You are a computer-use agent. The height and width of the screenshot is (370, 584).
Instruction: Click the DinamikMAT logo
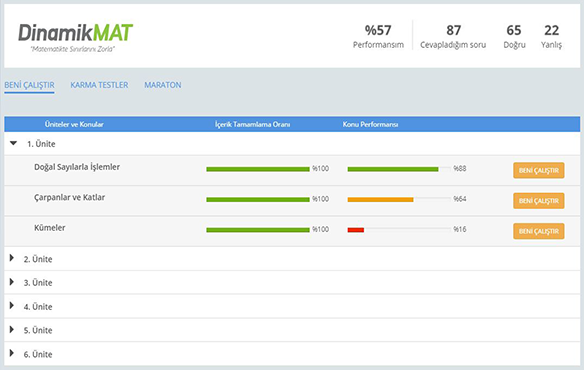(x=75, y=33)
